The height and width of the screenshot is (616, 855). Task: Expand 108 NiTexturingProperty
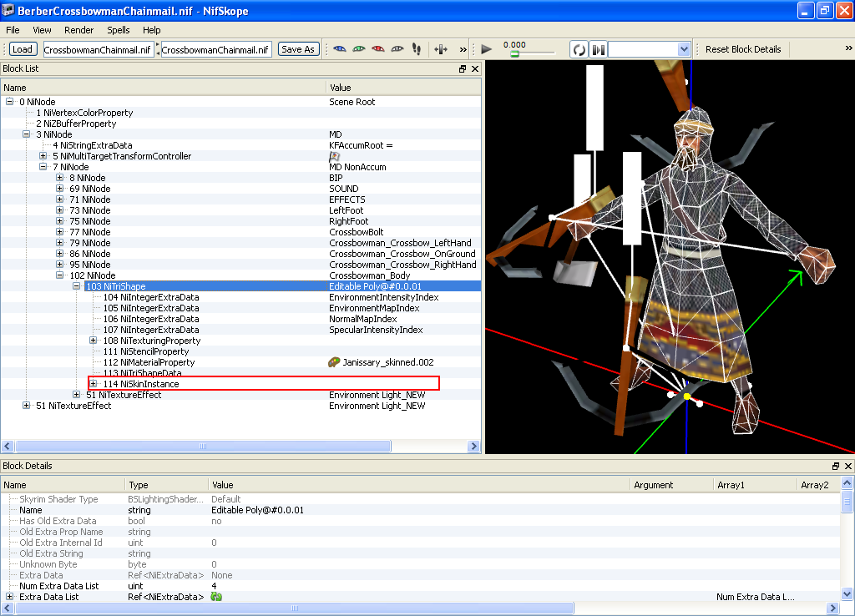[94, 341]
